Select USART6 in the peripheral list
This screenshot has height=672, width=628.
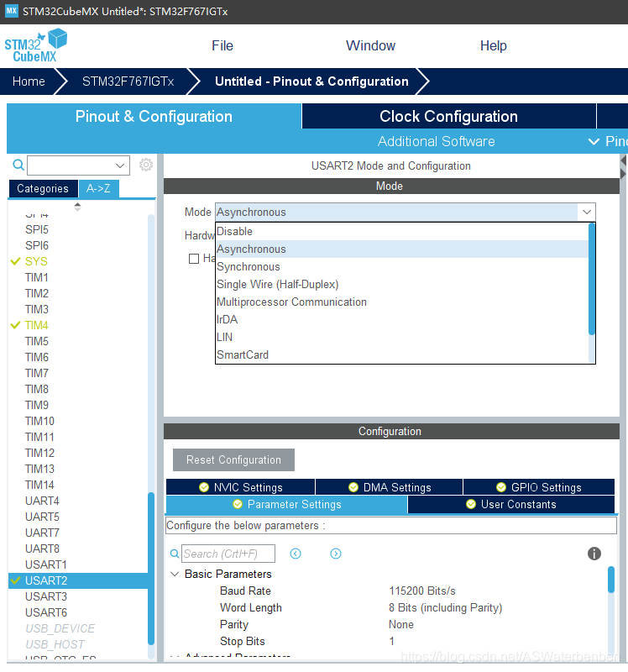46,612
